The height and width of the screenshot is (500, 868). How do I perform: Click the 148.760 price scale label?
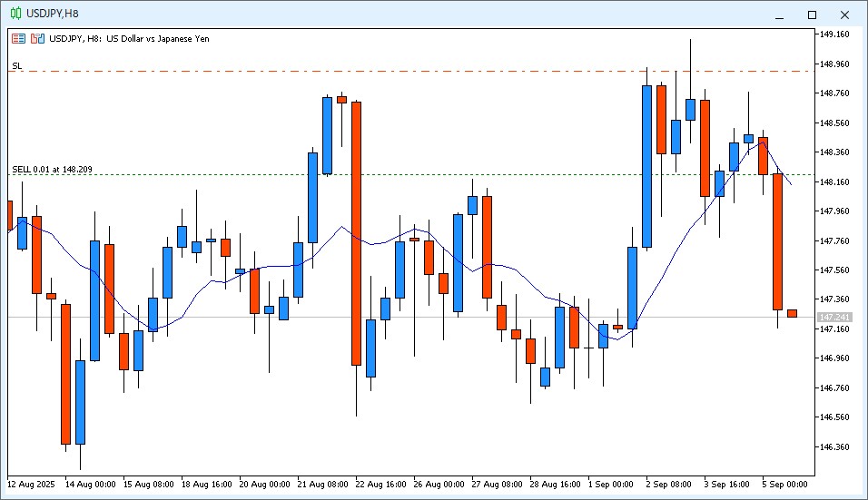pos(834,93)
